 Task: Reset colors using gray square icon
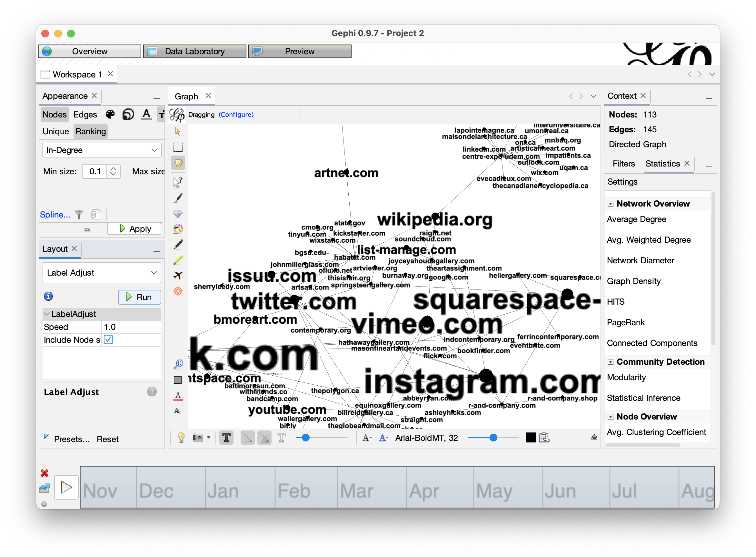[x=178, y=380]
